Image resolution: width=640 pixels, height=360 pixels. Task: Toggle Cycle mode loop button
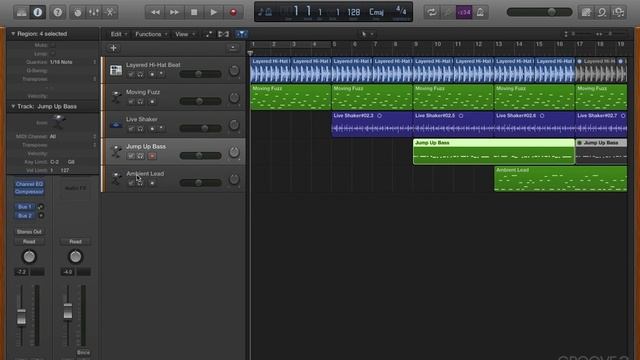(x=432, y=12)
